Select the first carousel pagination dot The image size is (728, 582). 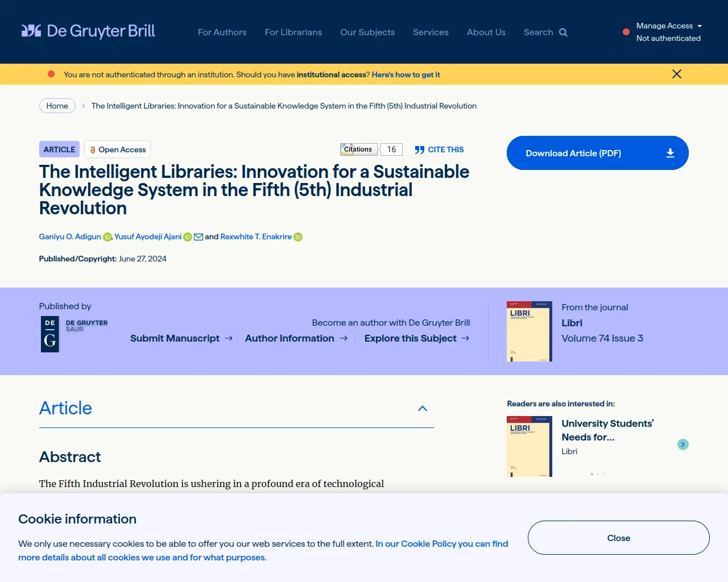[591, 474]
